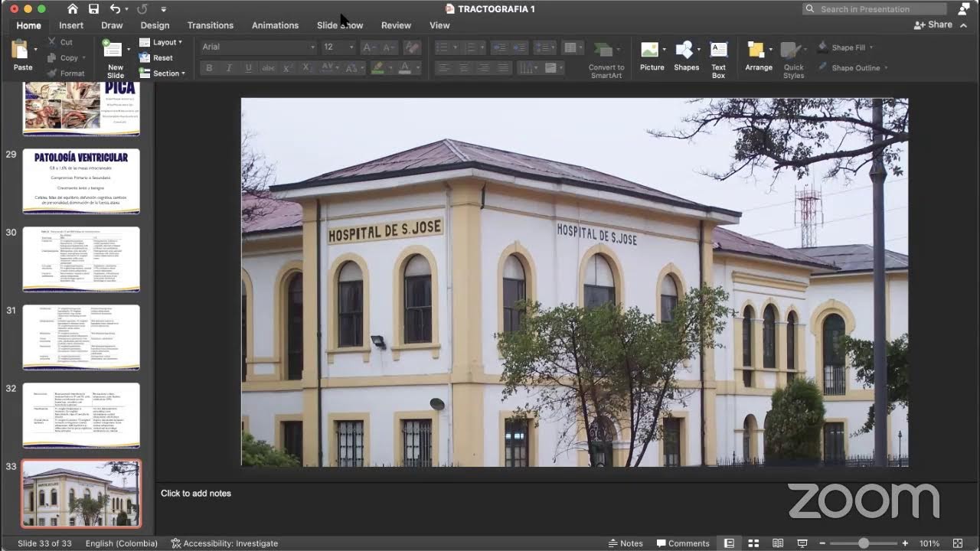980x551 pixels.
Task: Center the text
Action: pos(463,68)
